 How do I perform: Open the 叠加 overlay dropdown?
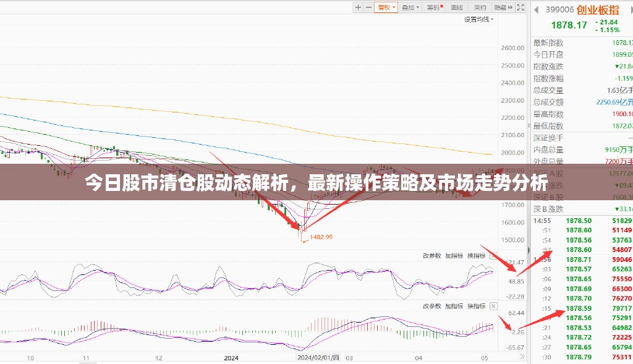coord(410,7)
